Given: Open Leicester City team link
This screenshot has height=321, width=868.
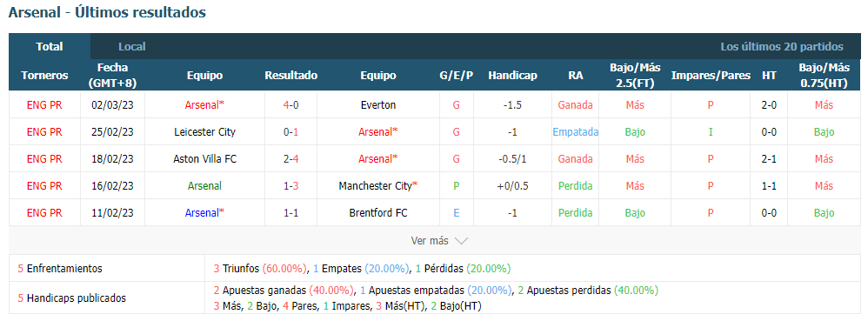Looking at the screenshot, I should (204, 132).
